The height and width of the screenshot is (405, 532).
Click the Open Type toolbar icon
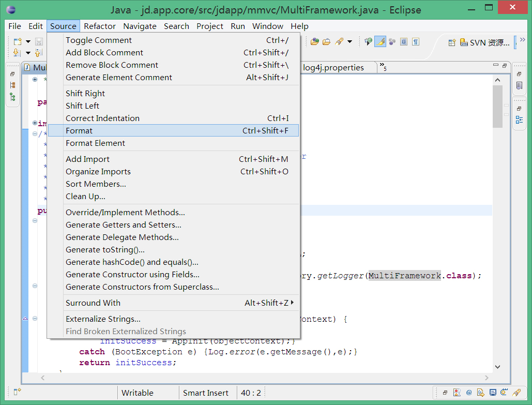coord(315,42)
